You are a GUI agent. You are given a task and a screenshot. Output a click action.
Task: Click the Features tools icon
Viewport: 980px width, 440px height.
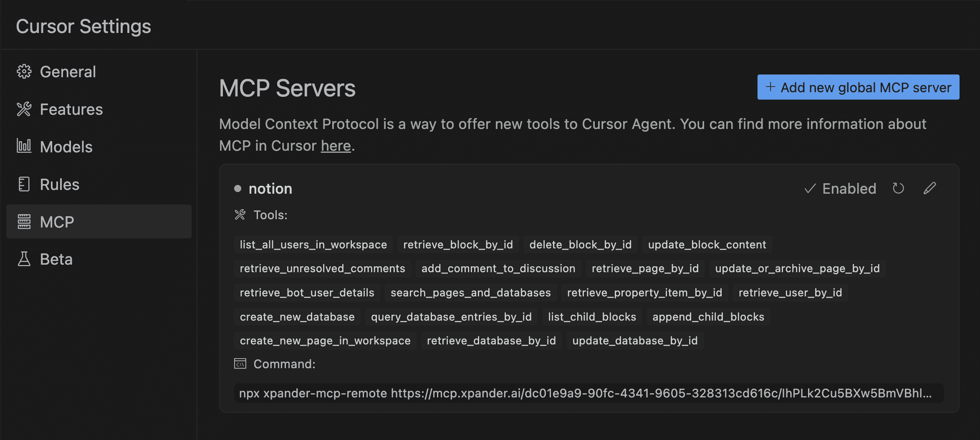pyautogui.click(x=24, y=109)
